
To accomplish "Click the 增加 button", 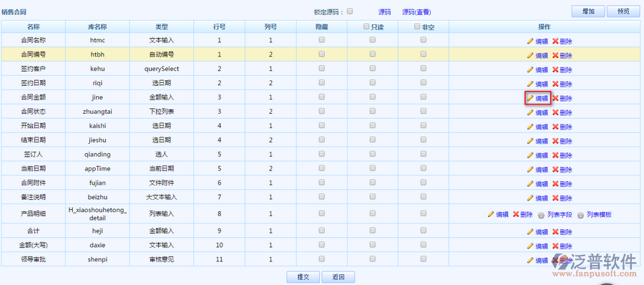I will 588,11.
